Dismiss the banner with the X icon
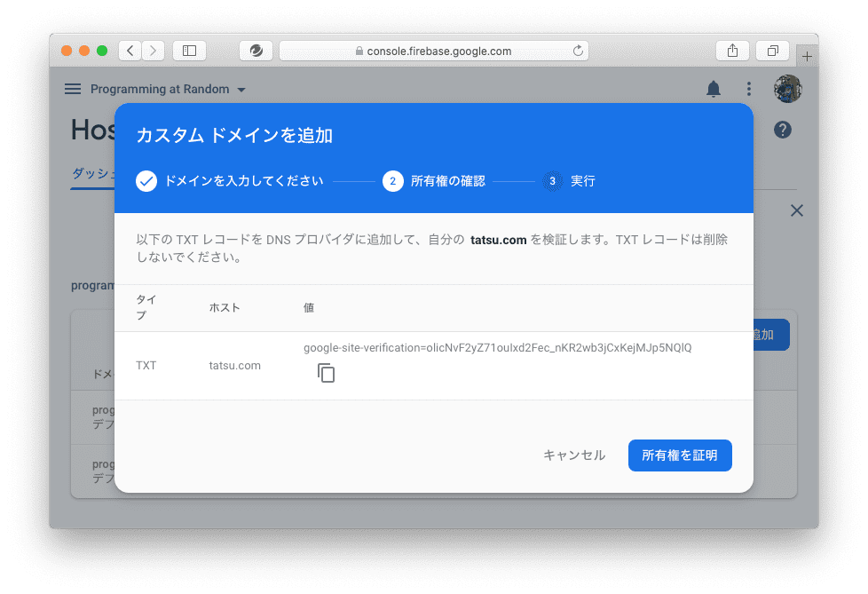Image resolution: width=868 pixels, height=594 pixels. [797, 210]
